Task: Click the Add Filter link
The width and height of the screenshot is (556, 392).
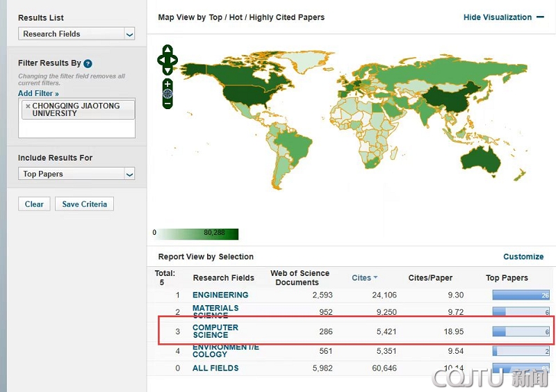Action: click(x=38, y=93)
